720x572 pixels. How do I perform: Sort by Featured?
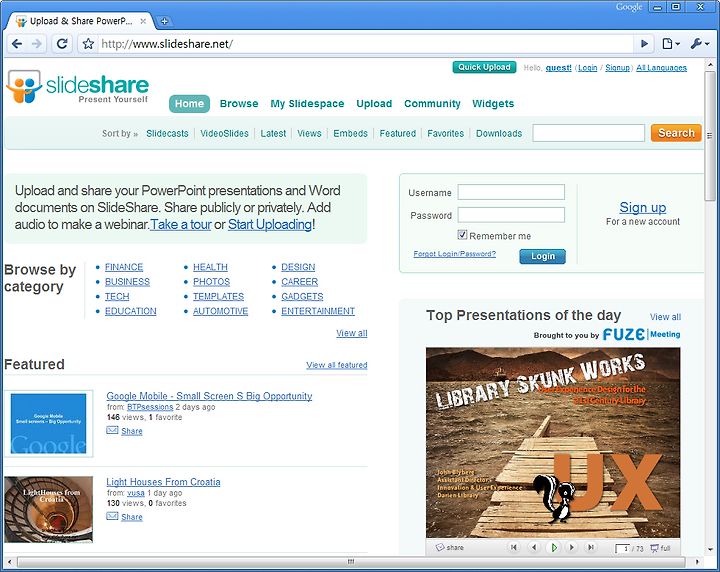(398, 134)
